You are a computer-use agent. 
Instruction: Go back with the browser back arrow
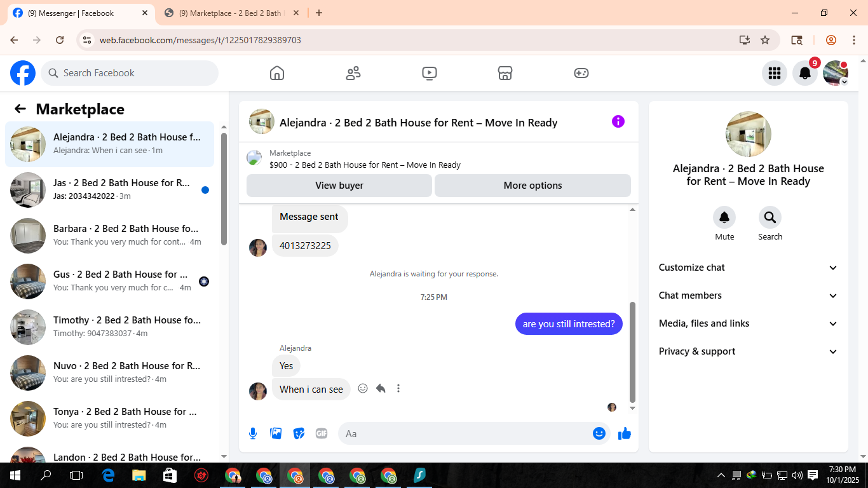14,40
